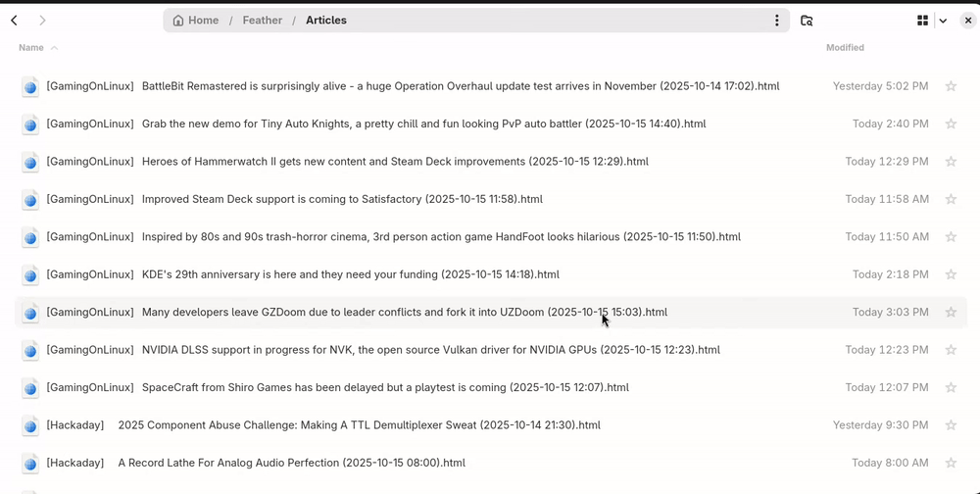This screenshot has height=494, width=980.
Task: Sort files by the Name column
Action: click(31, 48)
